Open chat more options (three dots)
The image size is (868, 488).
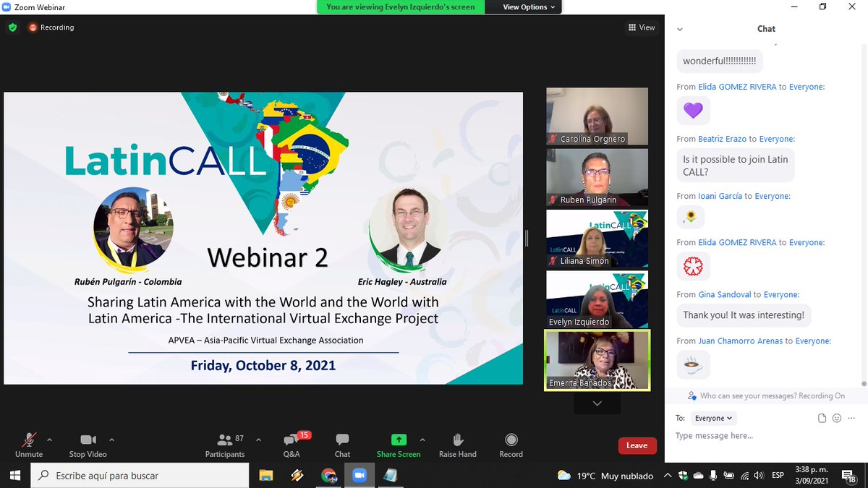[x=851, y=418]
